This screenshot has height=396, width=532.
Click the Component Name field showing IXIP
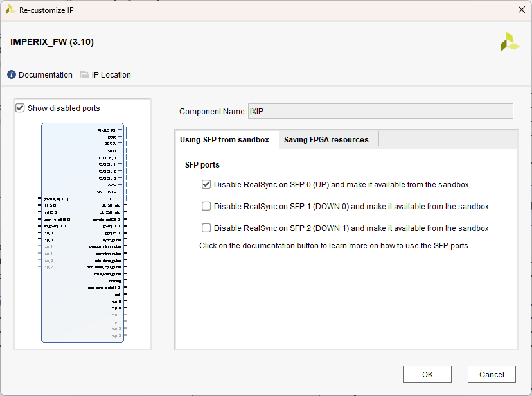click(380, 111)
